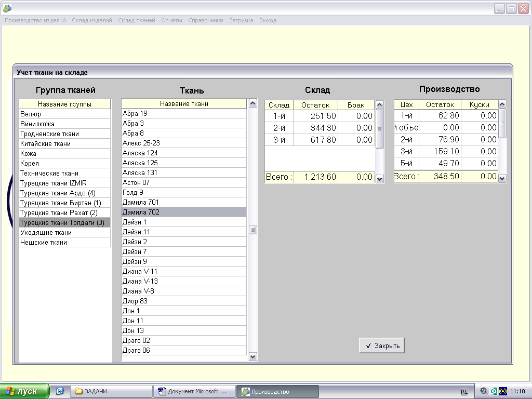The height and width of the screenshot is (399, 532).
Task: Switch to Документ Microsoft Word taskbar button
Action: [194, 391]
